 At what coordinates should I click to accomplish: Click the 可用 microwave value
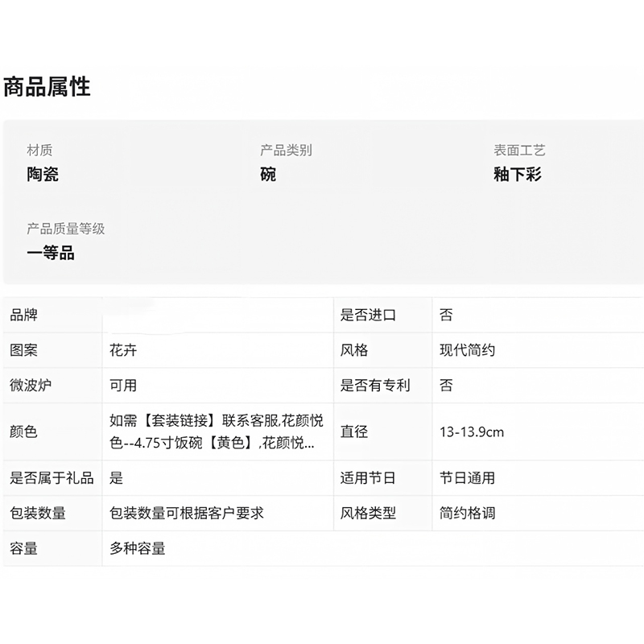click(123, 386)
